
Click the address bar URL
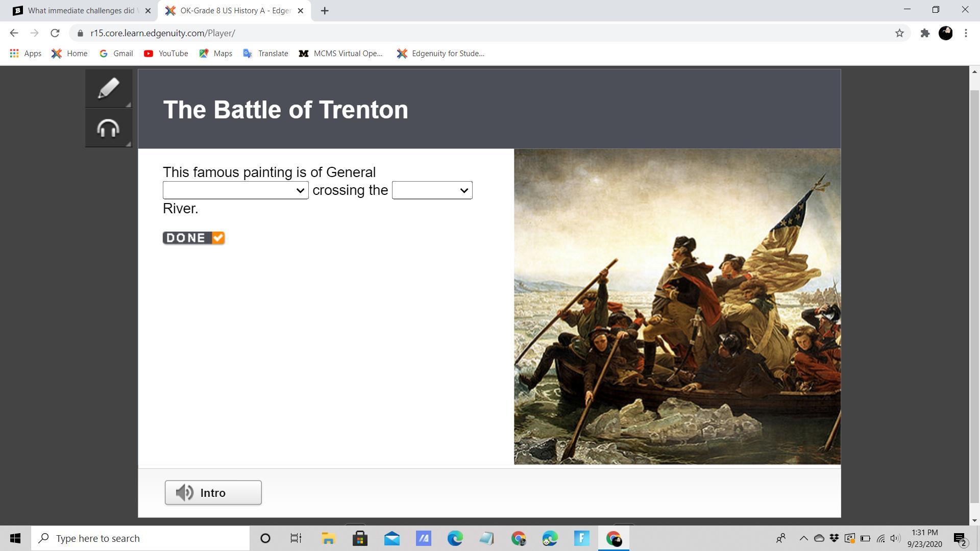(x=163, y=33)
